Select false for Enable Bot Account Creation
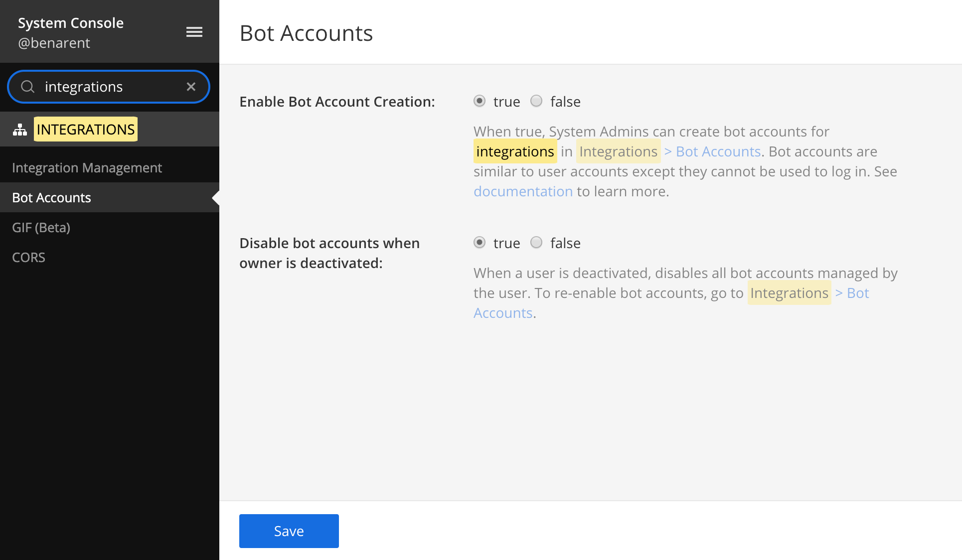The height and width of the screenshot is (560, 962). (536, 101)
